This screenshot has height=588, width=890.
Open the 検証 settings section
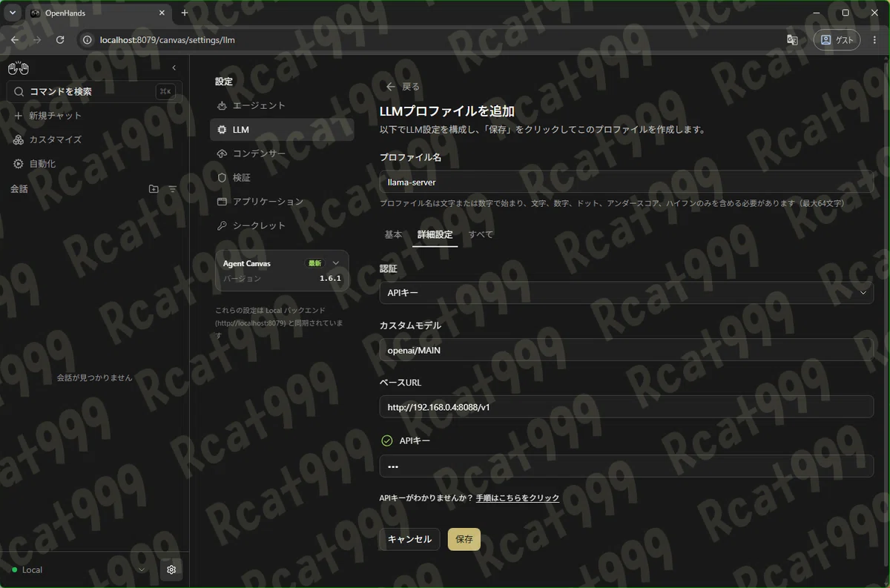pyautogui.click(x=282, y=177)
